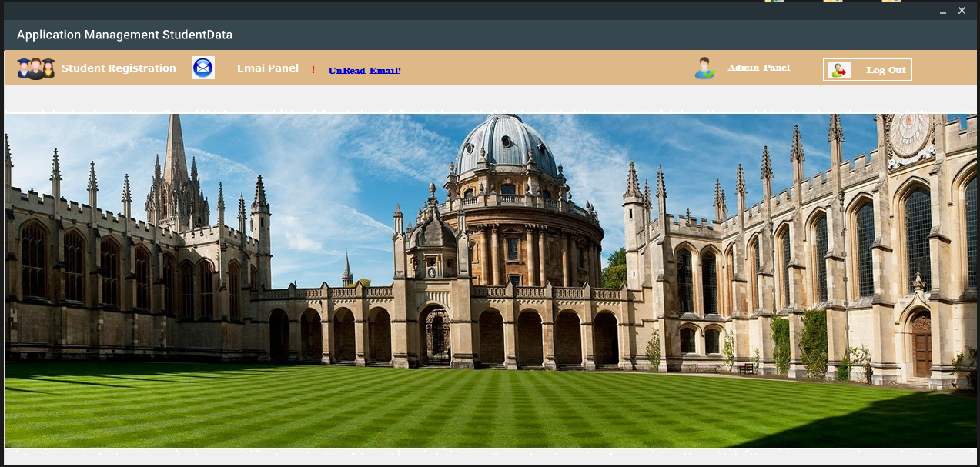
Task: Click the logout arrow icon
Action: click(x=839, y=70)
